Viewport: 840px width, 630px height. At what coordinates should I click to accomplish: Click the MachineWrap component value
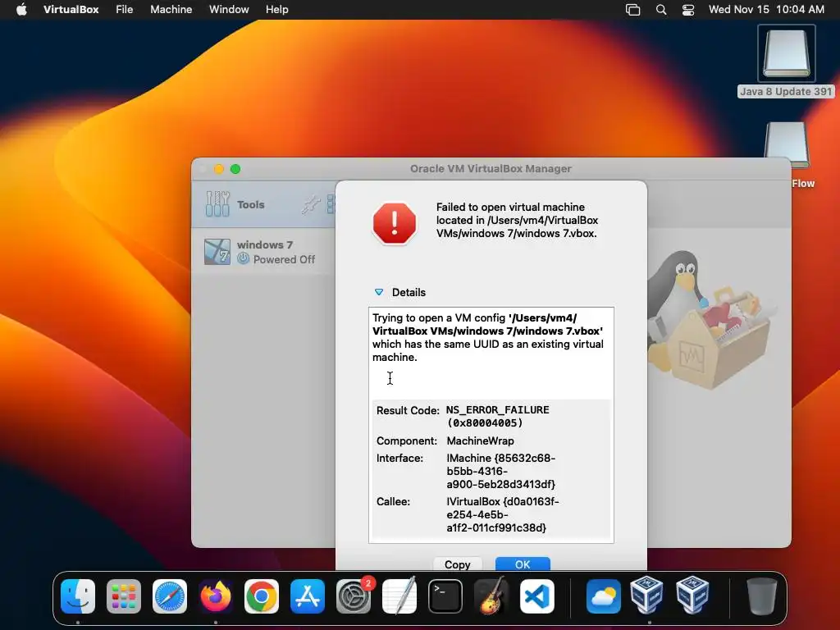[x=480, y=441]
